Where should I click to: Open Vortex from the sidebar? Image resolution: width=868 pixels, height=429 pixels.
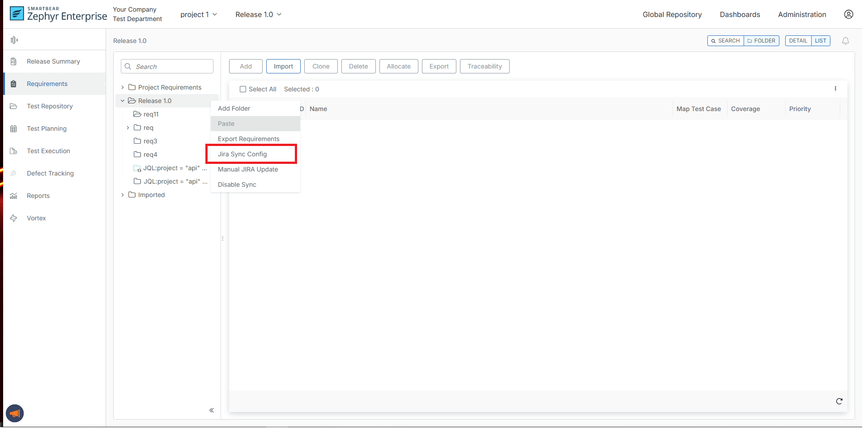click(36, 218)
